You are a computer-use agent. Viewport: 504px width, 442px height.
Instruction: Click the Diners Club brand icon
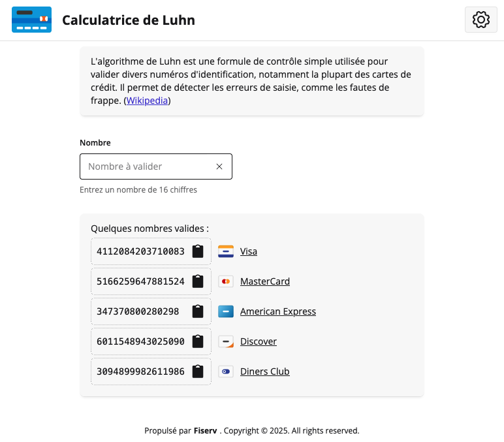226,371
